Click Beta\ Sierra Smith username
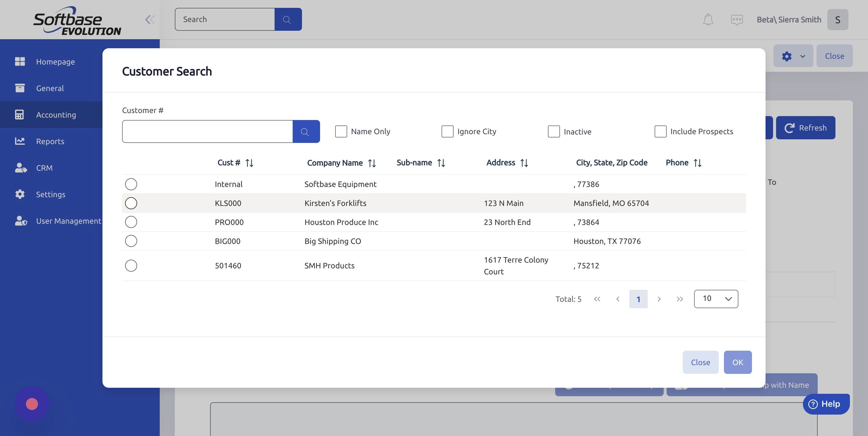 pyautogui.click(x=789, y=20)
